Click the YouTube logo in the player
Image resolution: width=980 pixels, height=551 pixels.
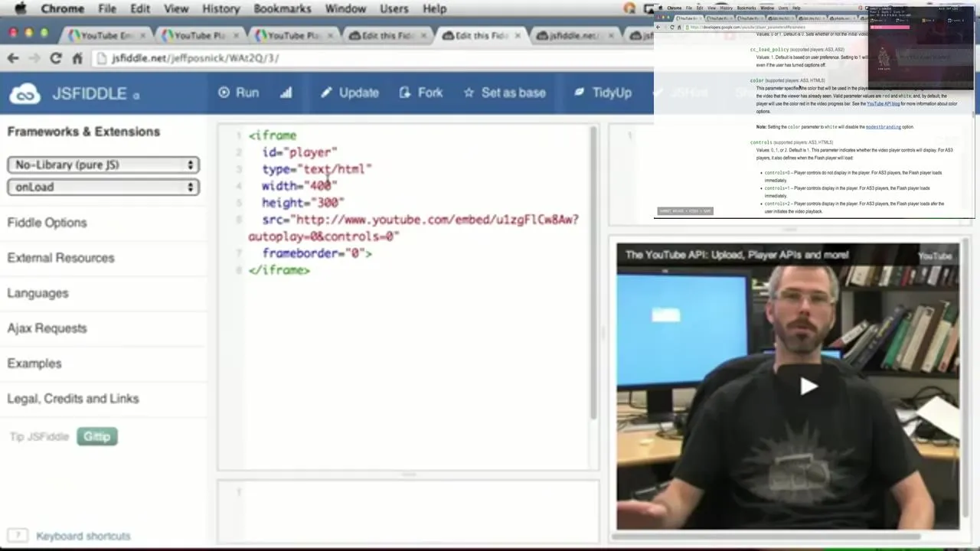[935, 256]
